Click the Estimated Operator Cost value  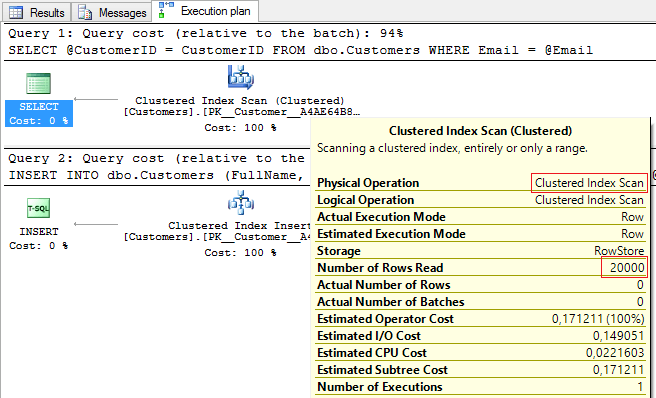(x=598, y=319)
